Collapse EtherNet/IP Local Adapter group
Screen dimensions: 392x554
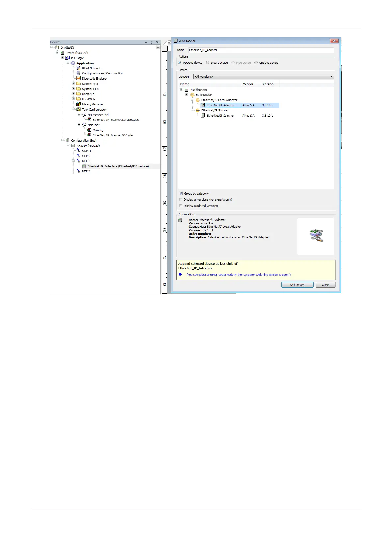point(192,100)
